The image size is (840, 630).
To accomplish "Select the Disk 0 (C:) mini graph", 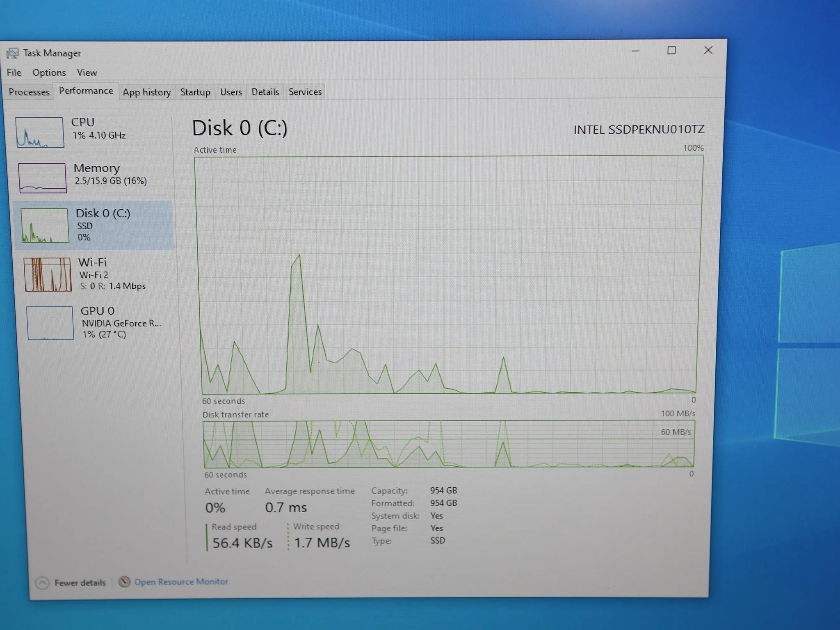I will point(45,225).
